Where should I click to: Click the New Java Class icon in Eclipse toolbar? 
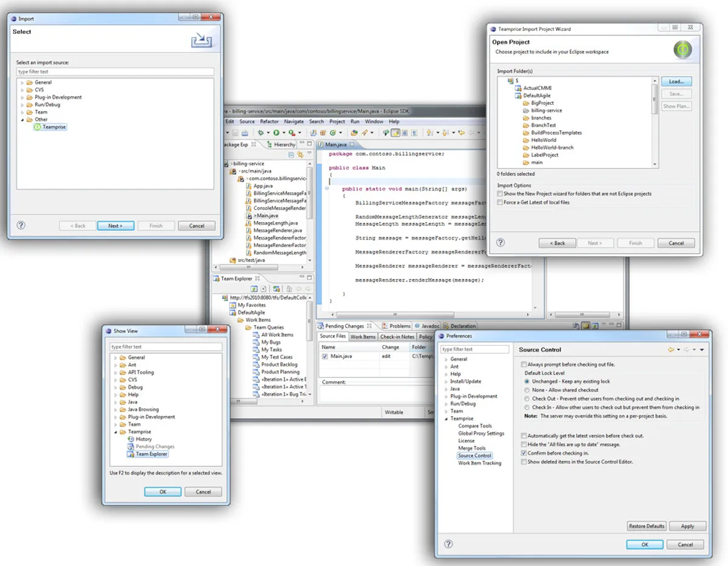pyautogui.click(x=332, y=132)
